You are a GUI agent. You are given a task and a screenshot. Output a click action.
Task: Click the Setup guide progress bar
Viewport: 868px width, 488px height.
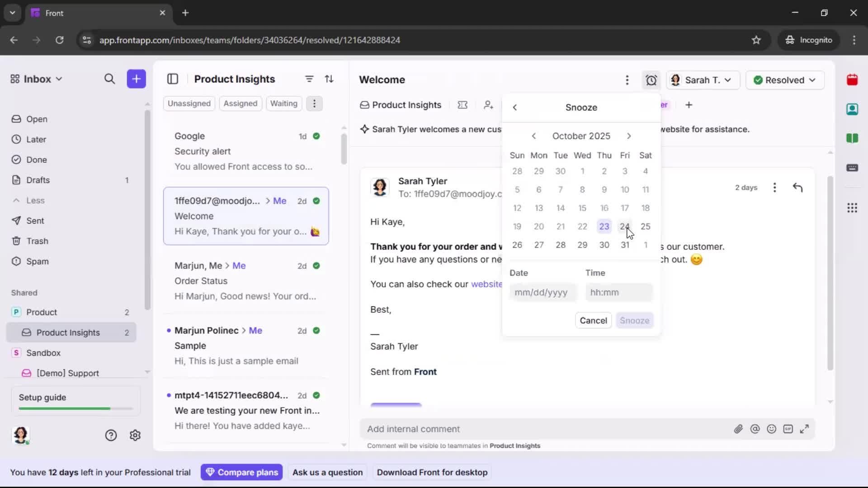pyautogui.click(x=74, y=408)
